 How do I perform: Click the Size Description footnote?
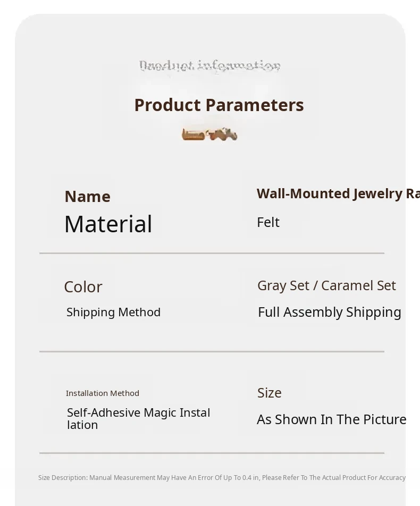point(222,478)
